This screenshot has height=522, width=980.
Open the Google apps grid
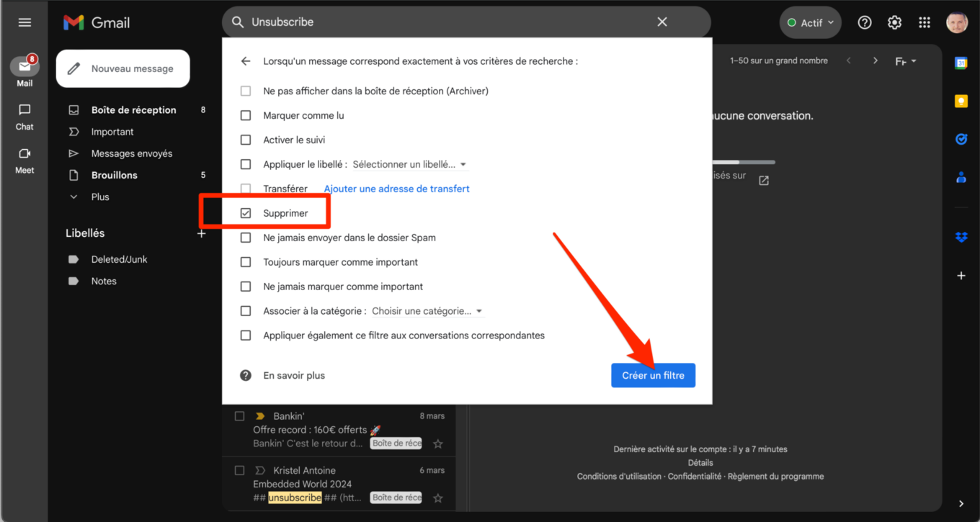(x=925, y=22)
